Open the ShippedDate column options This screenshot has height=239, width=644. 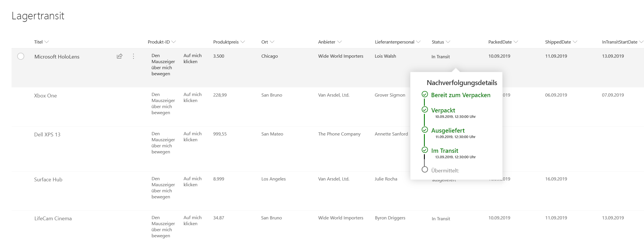pos(575,42)
